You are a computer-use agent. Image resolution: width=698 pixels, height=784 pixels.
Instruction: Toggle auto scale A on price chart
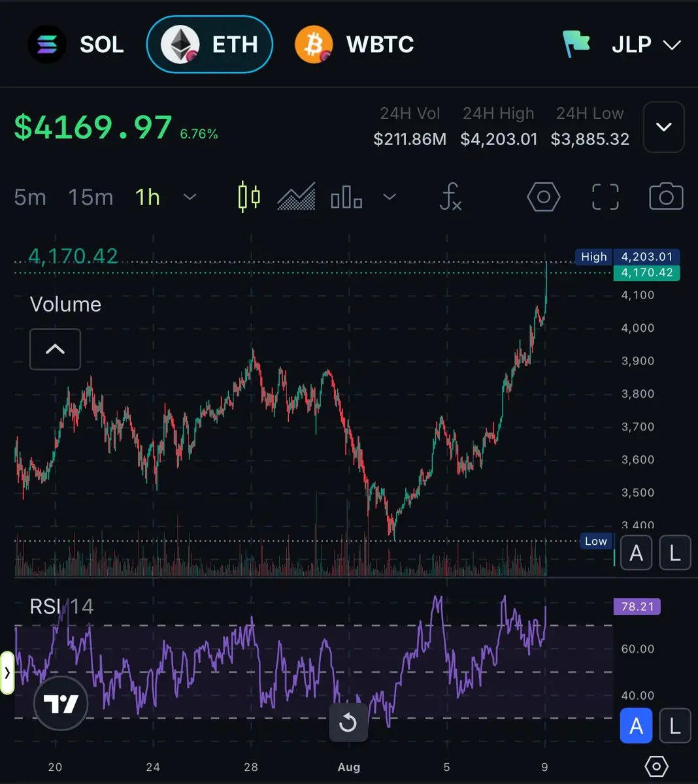pyautogui.click(x=636, y=553)
